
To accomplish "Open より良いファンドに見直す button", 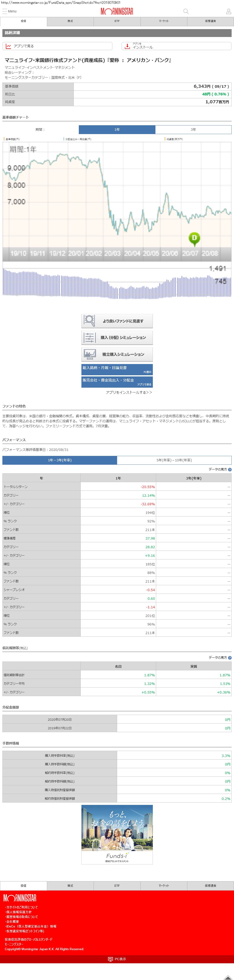I will [117, 321].
